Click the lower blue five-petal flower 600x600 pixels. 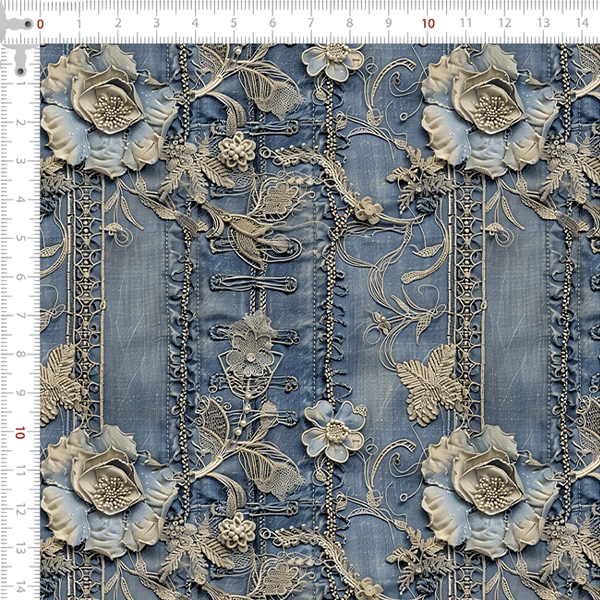pos(331,432)
